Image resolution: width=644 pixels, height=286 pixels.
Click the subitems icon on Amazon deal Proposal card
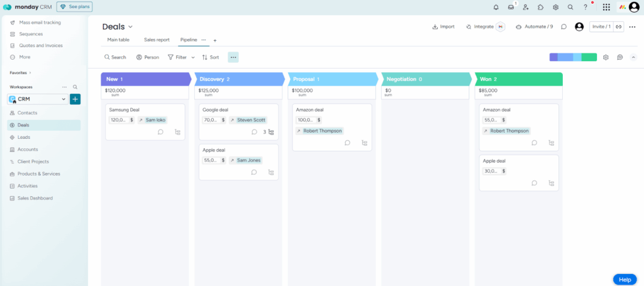tap(365, 143)
